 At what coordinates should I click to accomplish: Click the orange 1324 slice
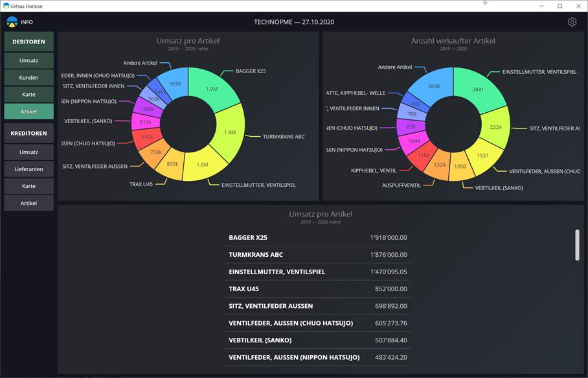click(439, 165)
